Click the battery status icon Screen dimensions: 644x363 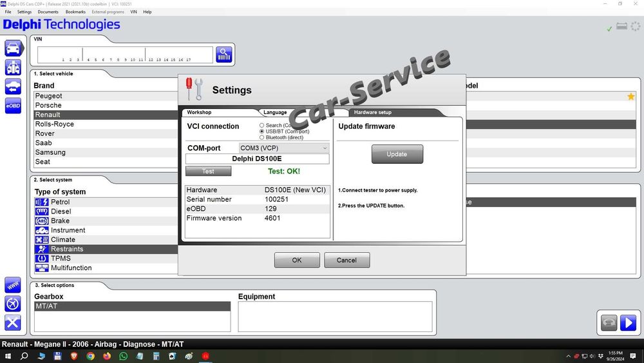622,26
